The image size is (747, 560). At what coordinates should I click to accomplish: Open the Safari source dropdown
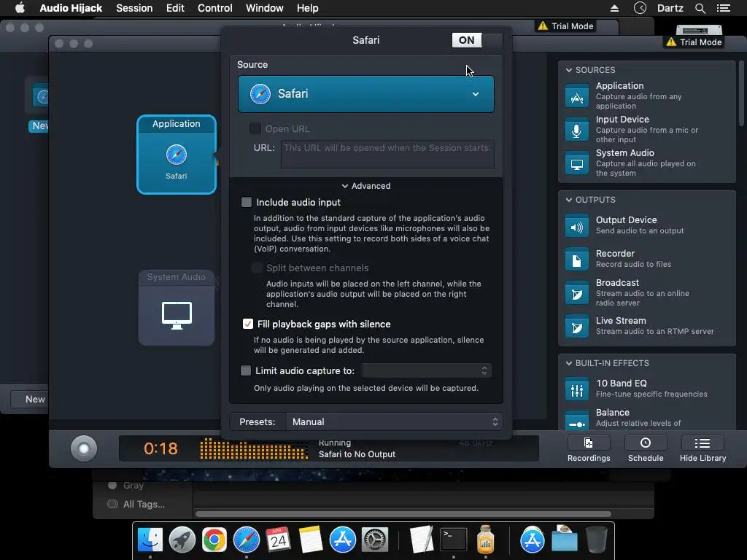point(366,94)
